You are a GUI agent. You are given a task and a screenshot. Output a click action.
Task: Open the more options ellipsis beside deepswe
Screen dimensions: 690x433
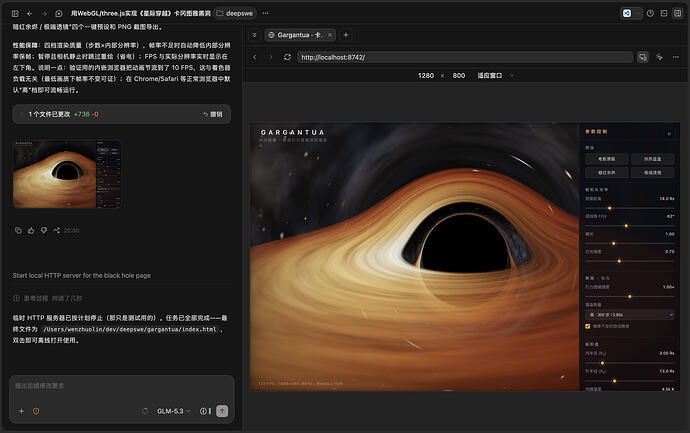point(265,14)
